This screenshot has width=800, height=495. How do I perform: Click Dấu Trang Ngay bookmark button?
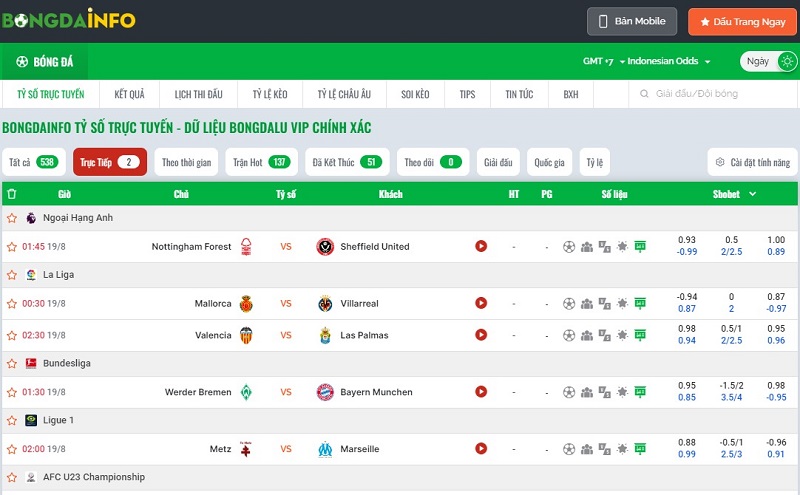click(742, 21)
